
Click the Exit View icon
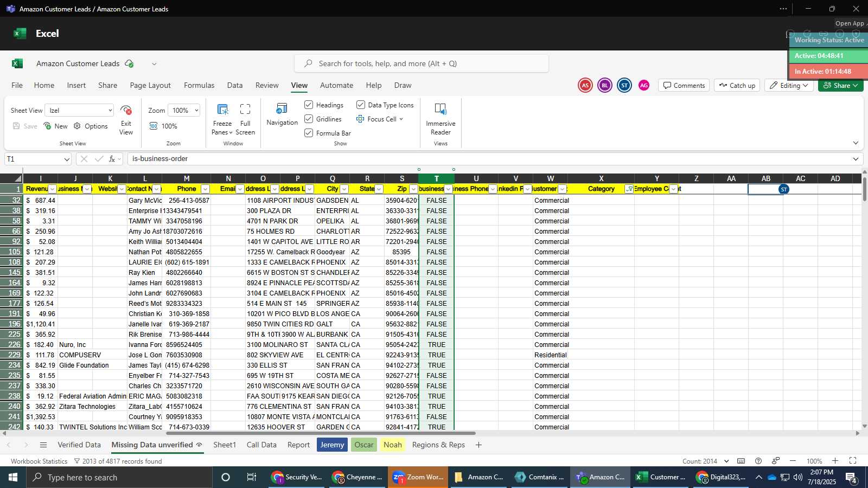(x=126, y=110)
